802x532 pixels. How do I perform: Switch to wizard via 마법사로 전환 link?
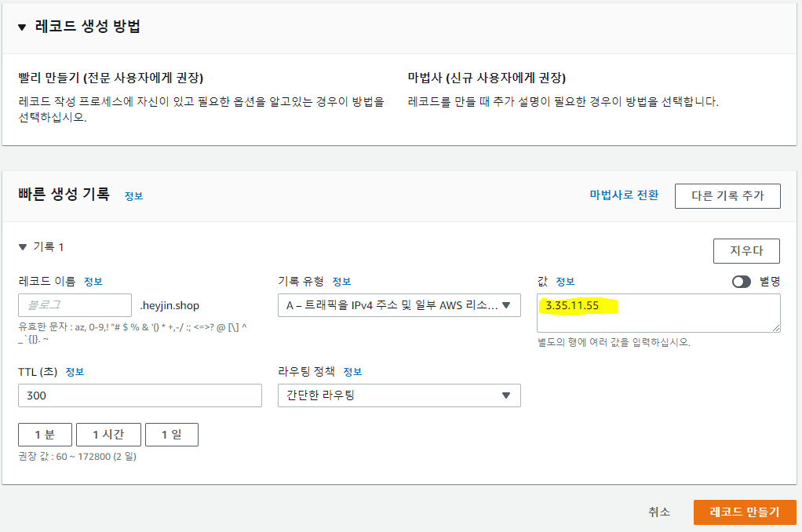(624, 195)
